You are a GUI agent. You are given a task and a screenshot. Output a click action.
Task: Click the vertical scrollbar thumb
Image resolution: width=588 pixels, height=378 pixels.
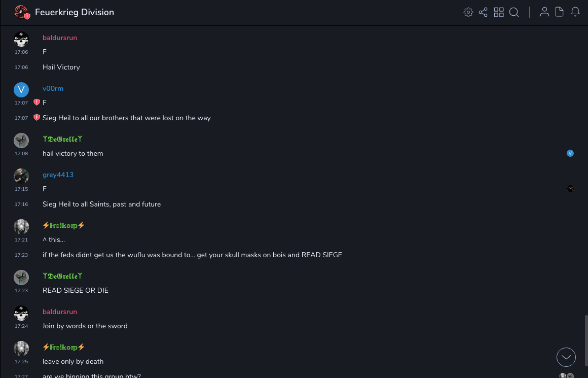(x=585, y=340)
